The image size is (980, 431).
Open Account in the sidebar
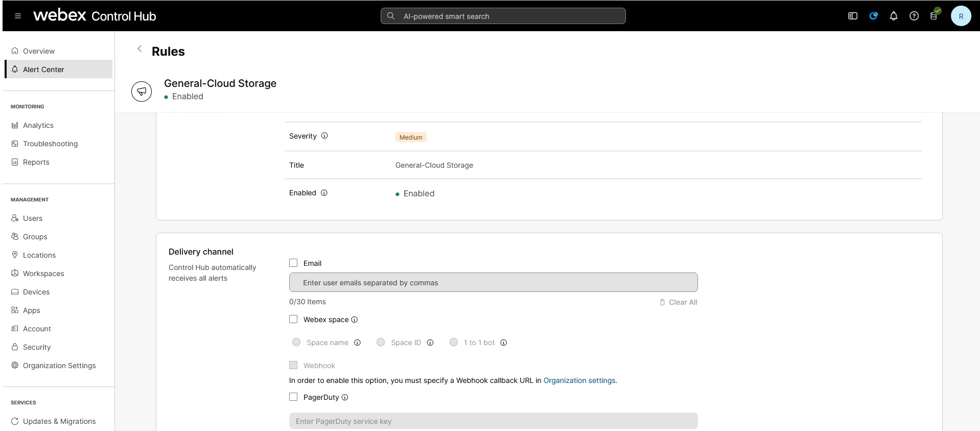(58, 329)
